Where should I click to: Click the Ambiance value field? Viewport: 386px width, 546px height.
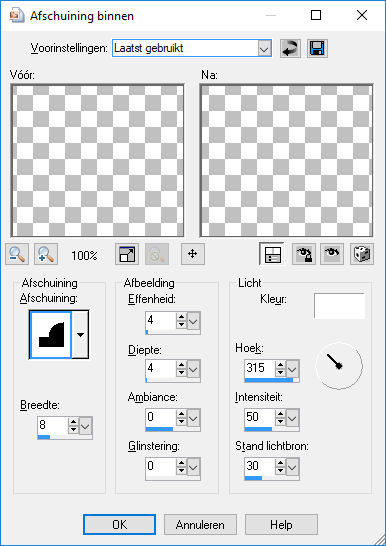(160, 418)
